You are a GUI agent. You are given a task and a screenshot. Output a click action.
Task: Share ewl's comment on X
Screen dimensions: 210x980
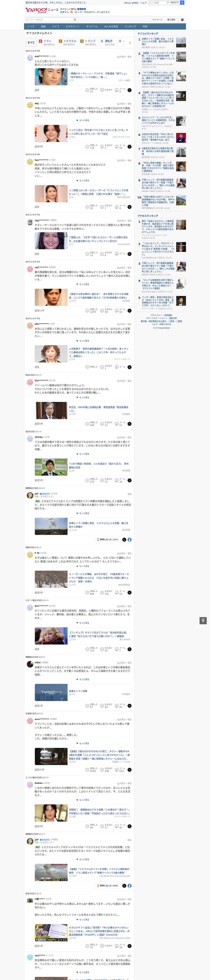coord(130,90)
